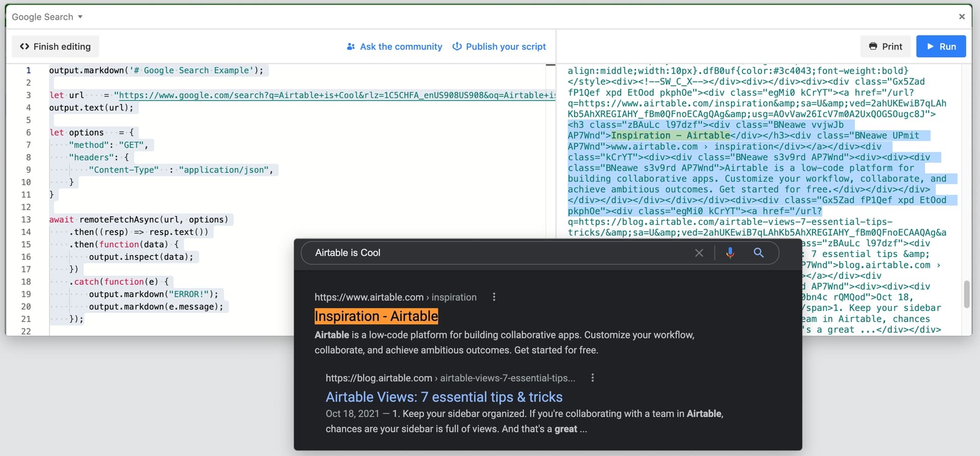The image size is (980, 456).
Task: Click the output.markdown(e.message) line
Action: pos(156,307)
